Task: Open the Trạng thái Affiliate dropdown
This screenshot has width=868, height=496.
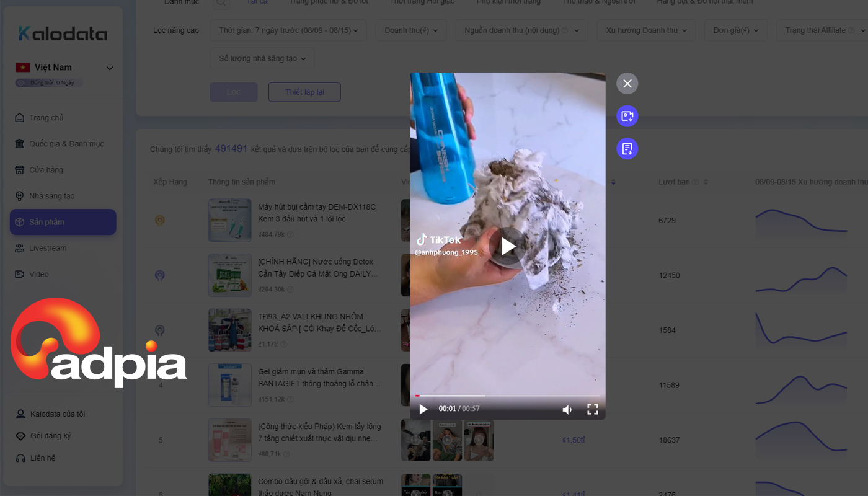Action: (822, 30)
